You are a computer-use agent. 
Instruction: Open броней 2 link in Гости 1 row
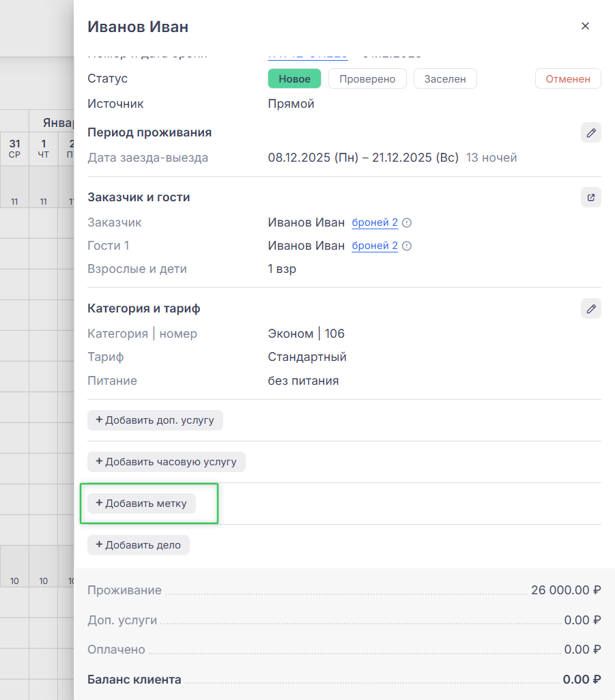(375, 246)
